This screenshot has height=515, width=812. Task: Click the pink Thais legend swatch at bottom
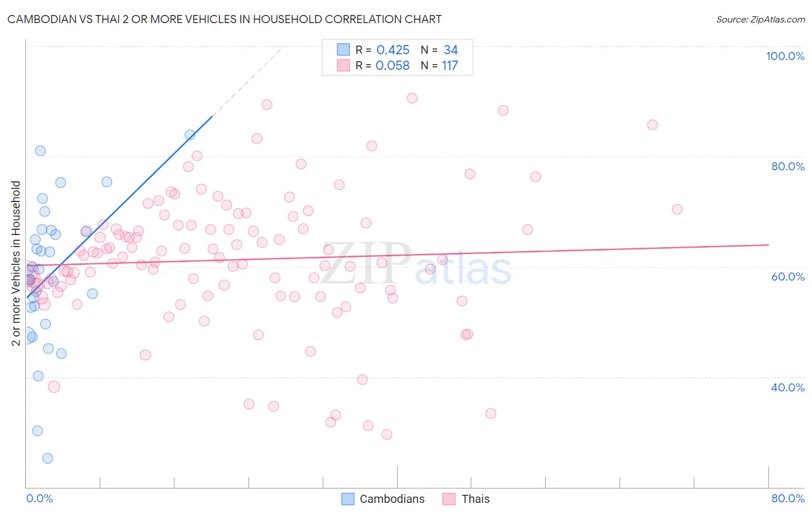tap(449, 499)
